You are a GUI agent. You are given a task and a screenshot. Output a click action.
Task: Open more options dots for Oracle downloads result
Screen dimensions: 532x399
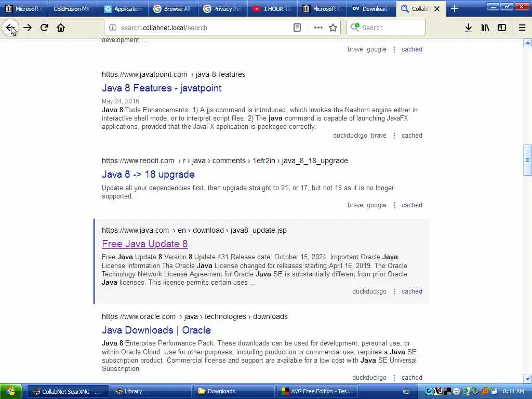(x=394, y=377)
